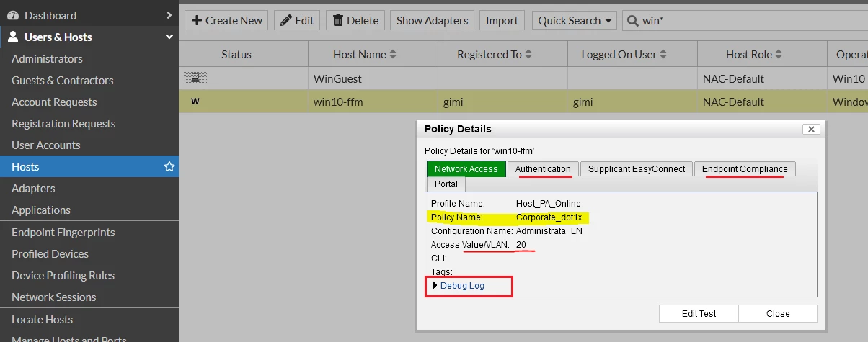Open Guests & Contractors in sidebar
This screenshot has height=342, width=868.
[62, 80]
